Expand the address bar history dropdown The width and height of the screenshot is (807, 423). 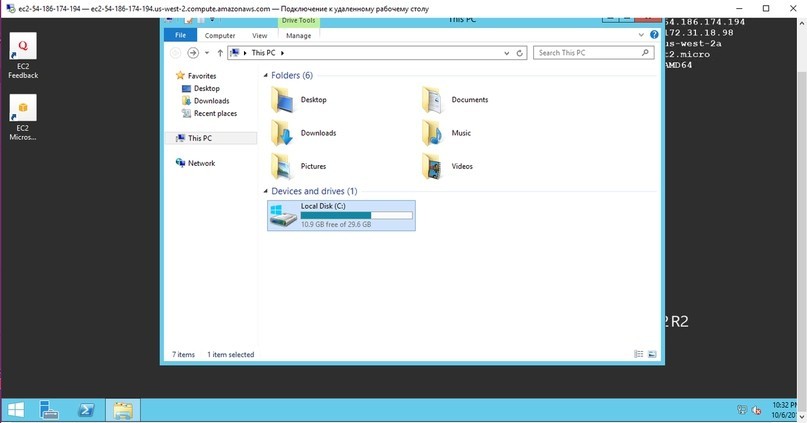pyautogui.click(x=506, y=53)
